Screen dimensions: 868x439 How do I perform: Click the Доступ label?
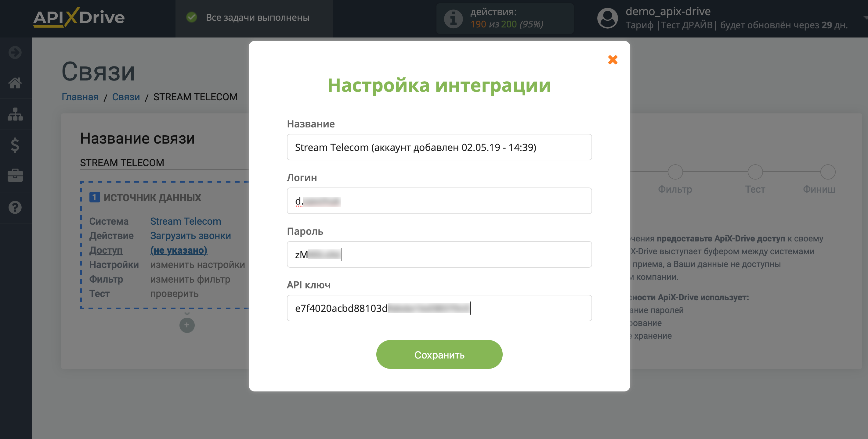[x=106, y=250]
